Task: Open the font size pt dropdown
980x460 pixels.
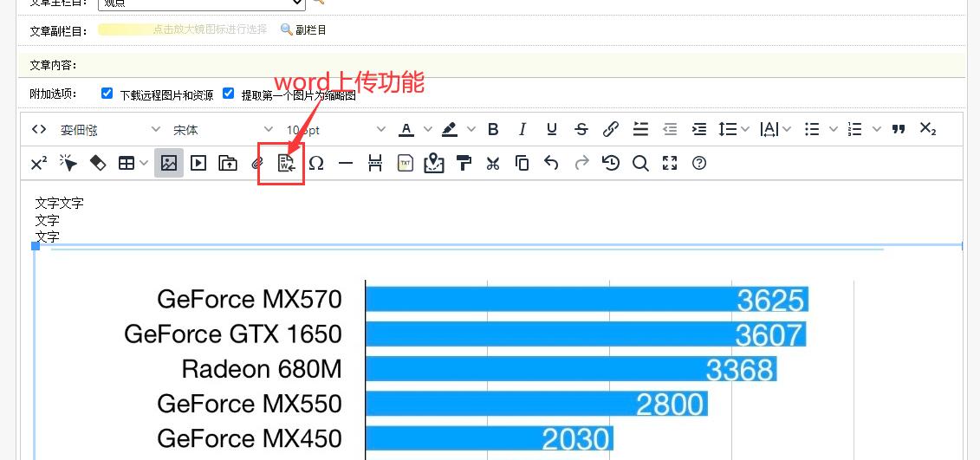Action: 335,130
